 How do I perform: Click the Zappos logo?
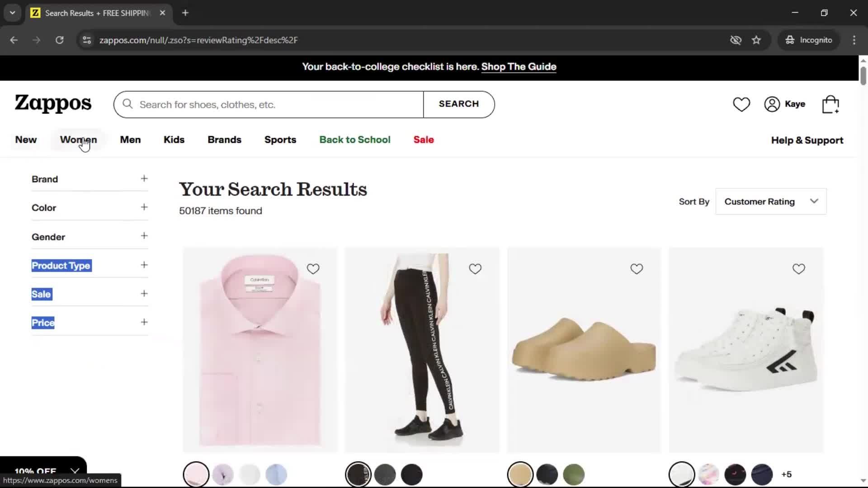coord(53,103)
